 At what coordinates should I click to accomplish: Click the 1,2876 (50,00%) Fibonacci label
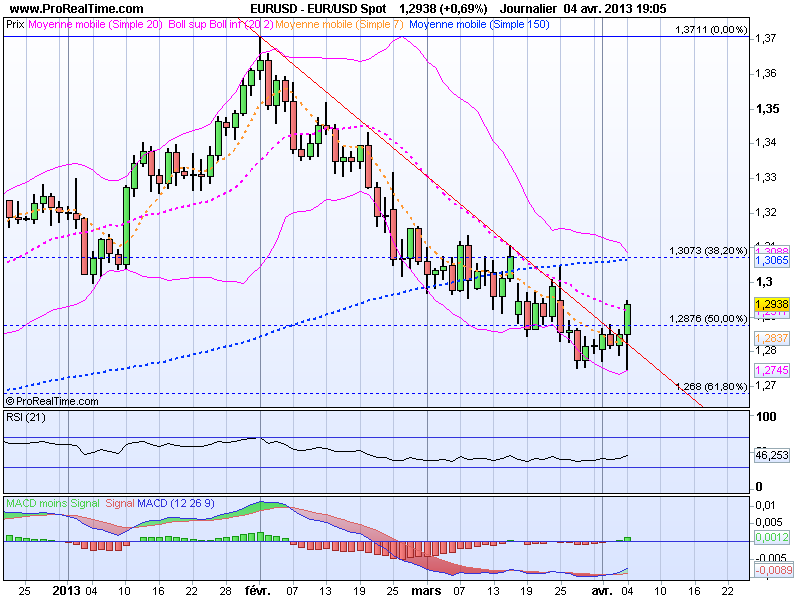click(x=708, y=318)
